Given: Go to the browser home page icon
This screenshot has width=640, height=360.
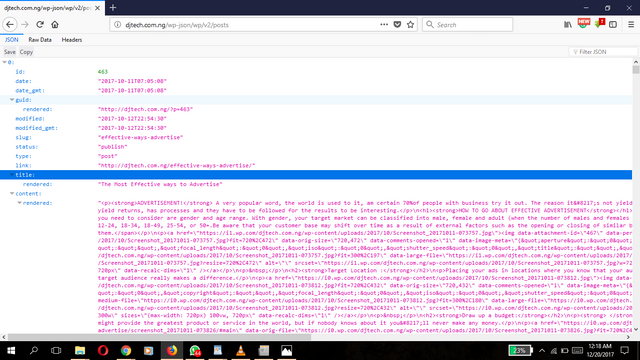Looking at the screenshot, I should point(55,24).
